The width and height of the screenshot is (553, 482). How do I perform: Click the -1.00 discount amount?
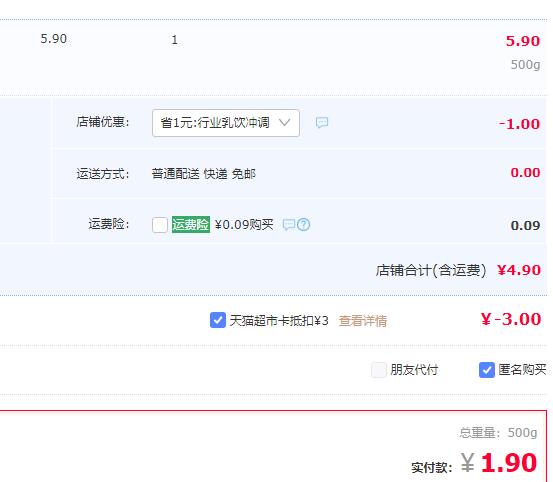pyautogui.click(x=519, y=124)
